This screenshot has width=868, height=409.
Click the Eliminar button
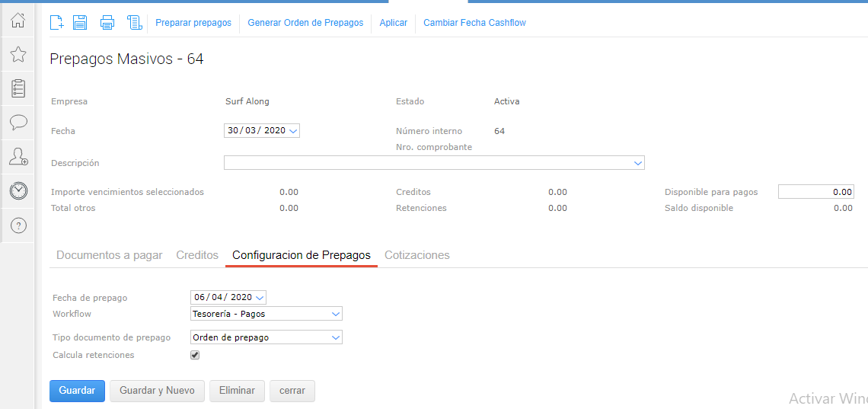(237, 391)
